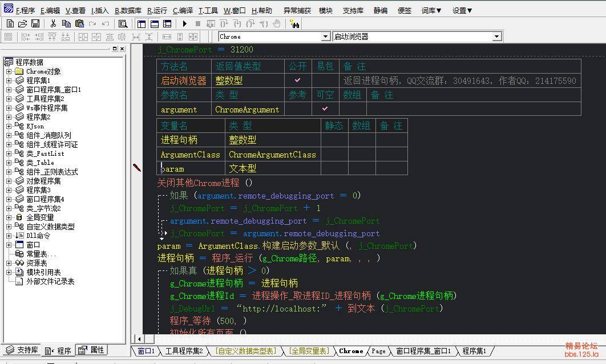
Task: Switch to the Page tab
Action: [x=378, y=351]
